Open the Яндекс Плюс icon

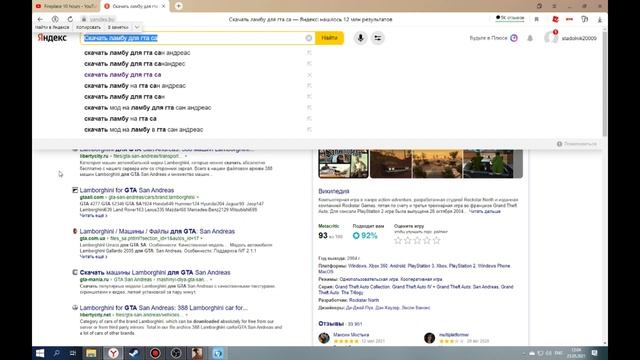click(x=514, y=38)
